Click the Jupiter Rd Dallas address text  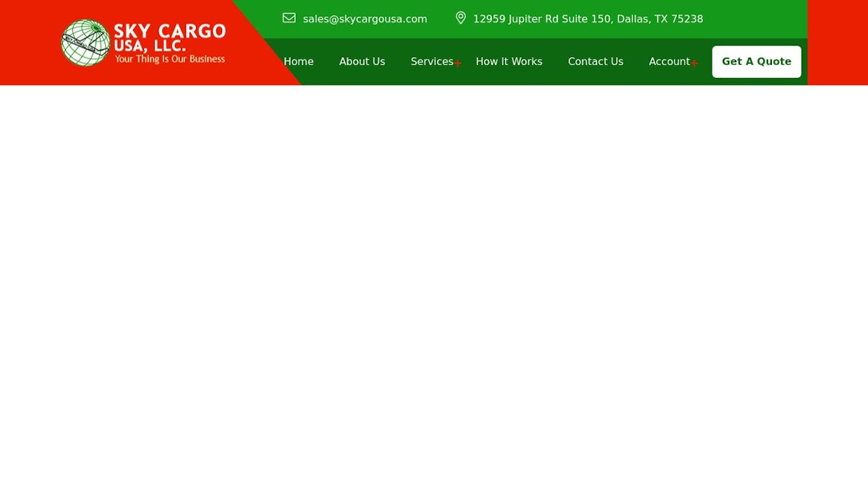point(587,19)
